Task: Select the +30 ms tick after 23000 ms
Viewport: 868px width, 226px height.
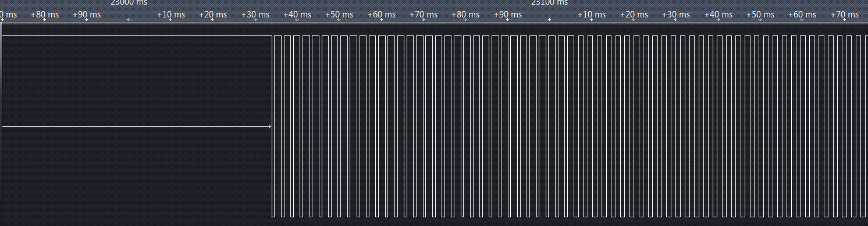Action: click(255, 15)
